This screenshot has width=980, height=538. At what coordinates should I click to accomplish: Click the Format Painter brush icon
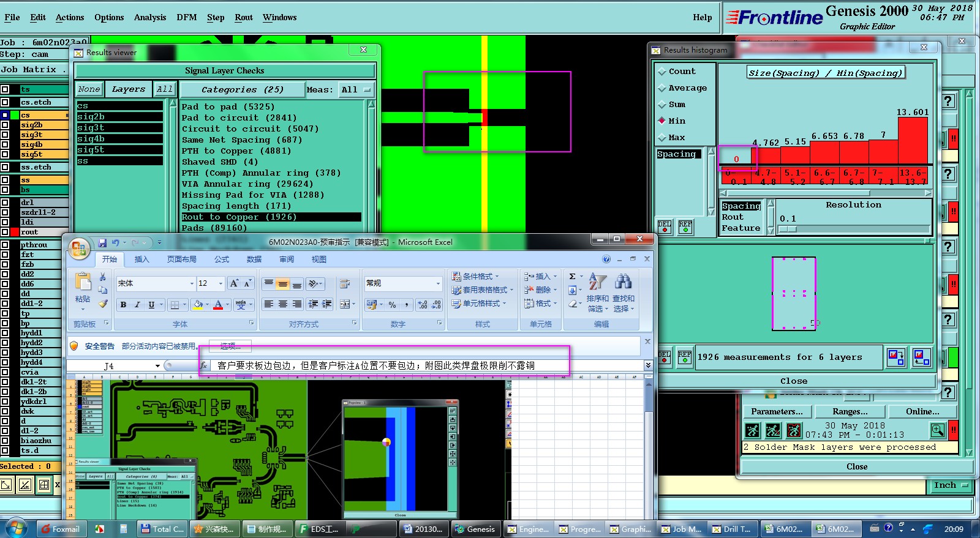(103, 303)
